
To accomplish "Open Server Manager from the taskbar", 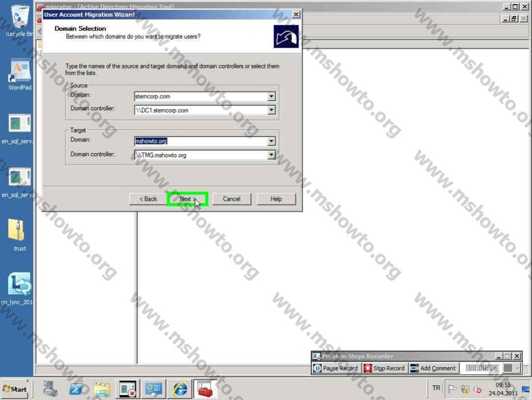I will (x=50, y=389).
